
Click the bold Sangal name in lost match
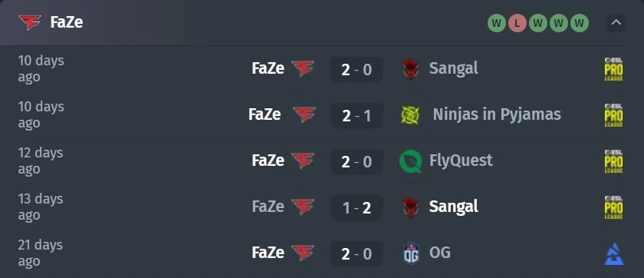453,207
